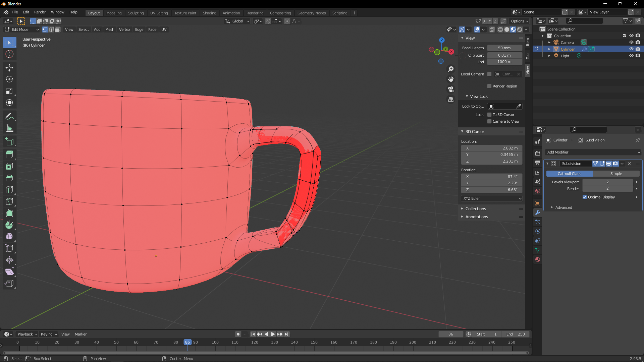Expand the Advanced section of Subdivision
Image resolution: width=644 pixels, height=362 pixels.
pyautogui.click(x=563, y=207)
